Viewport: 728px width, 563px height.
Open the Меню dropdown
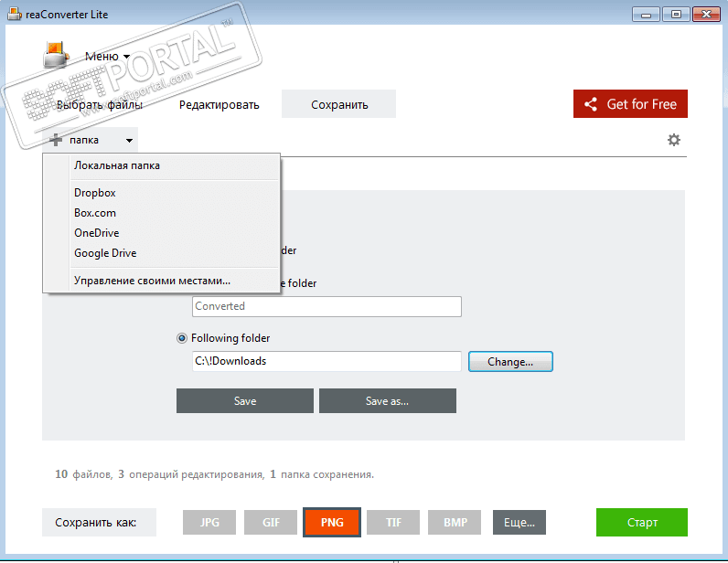coord(107,56)
